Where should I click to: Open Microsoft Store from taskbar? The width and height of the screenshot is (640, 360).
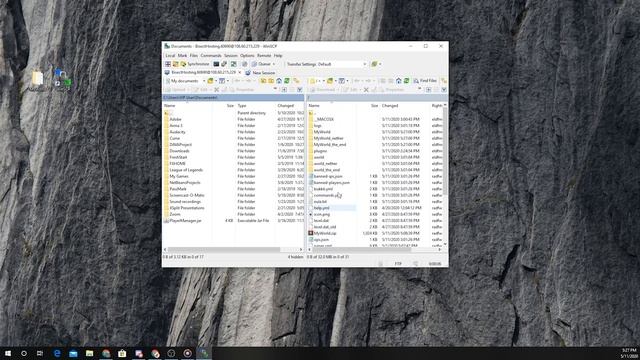click(122, 353)
